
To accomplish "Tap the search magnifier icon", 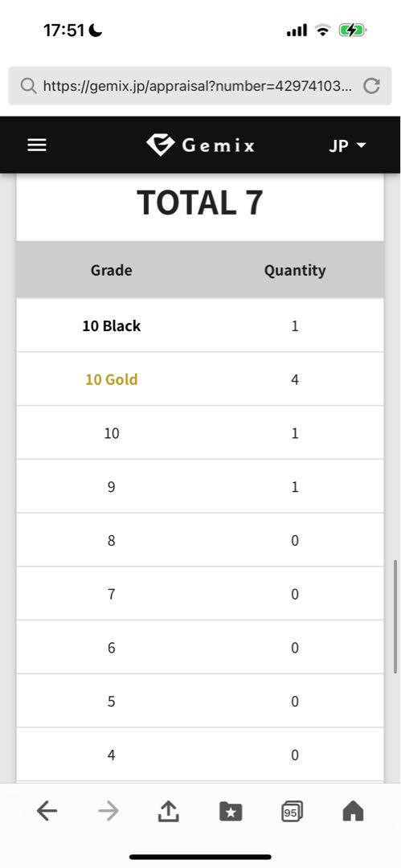I will (x=28, y=86).
